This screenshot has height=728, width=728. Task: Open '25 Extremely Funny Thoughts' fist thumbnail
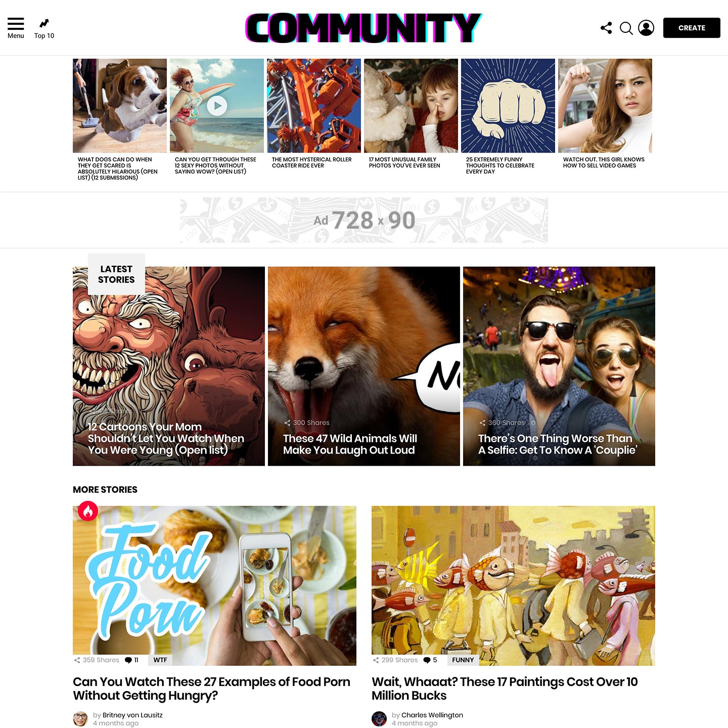point(508,106)
